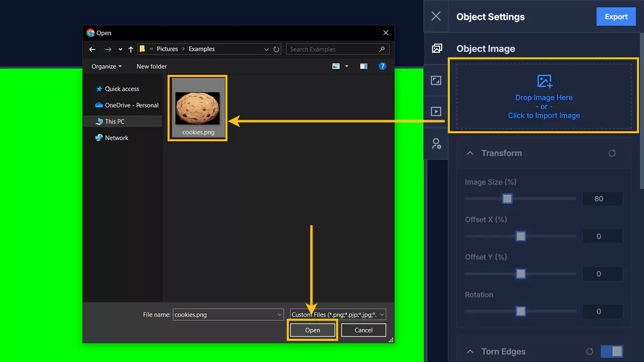Toggle the Torn Edges switch
Viewport: 644px width, 362px height.
point(612,351)
